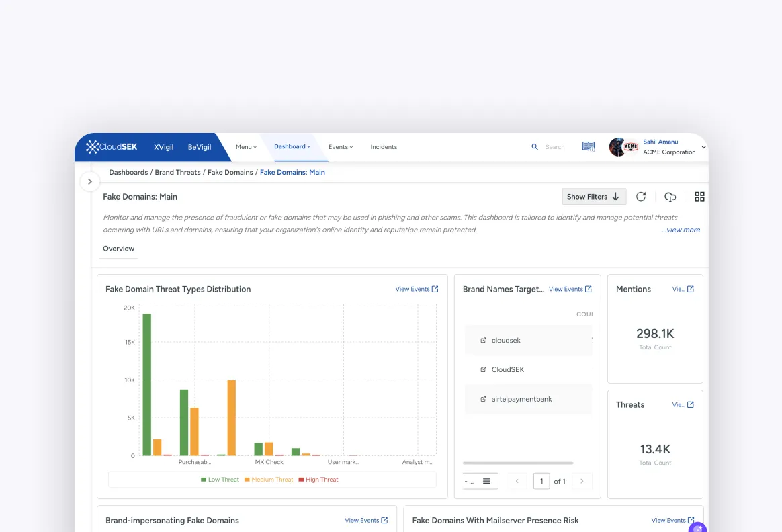Go to Brand Threats breadcrumb
Screen dimensions: 782x532
177,172
